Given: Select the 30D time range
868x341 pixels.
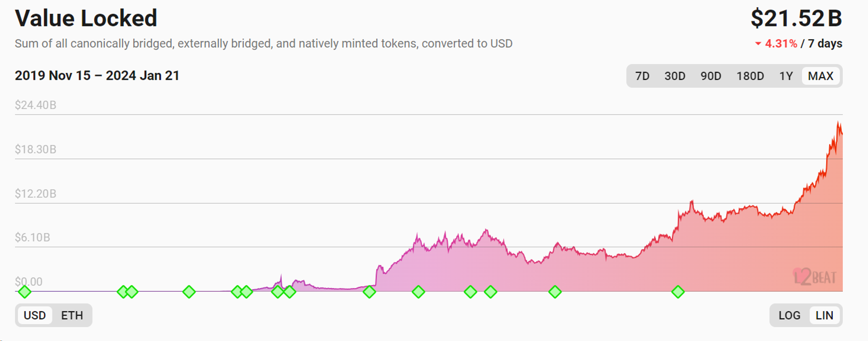Looking at the screenshot, I should click(x=675, y=76).
